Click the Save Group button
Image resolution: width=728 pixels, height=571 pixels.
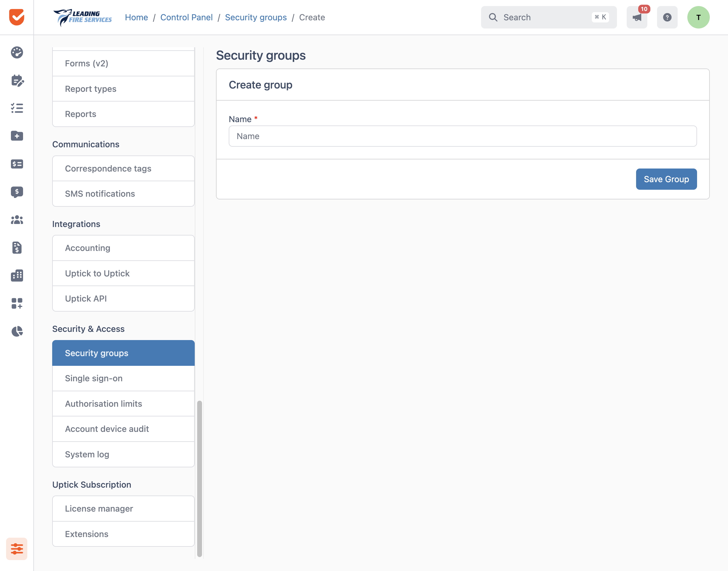[666, 179]
